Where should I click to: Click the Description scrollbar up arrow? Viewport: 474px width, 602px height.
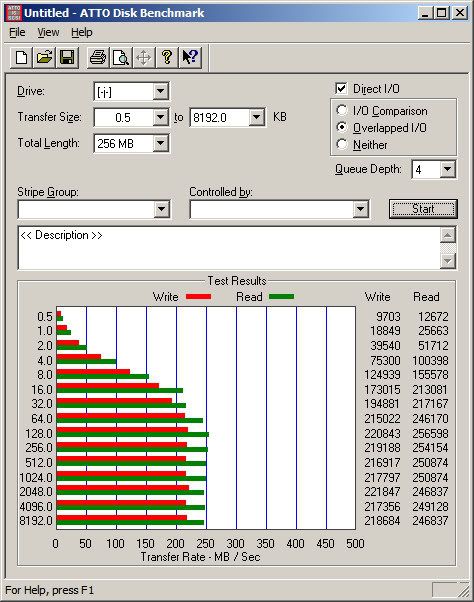(x=448, y=235)
